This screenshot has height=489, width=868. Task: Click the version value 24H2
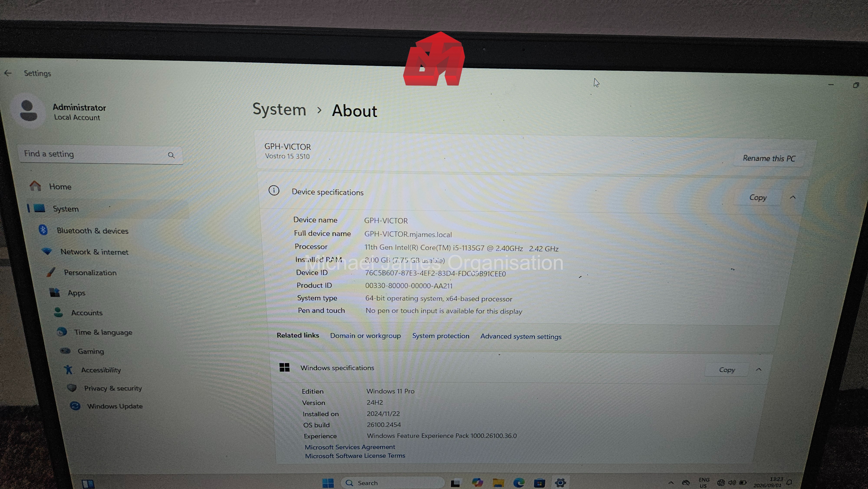[x=375, y=402]
